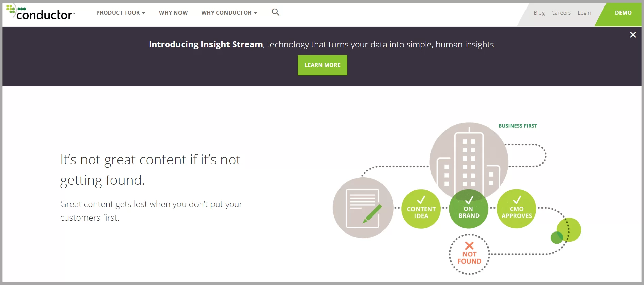Select the Content Idea checkmark circle
The width and height of the screenshot is (644, 285).
pos(421,209)
